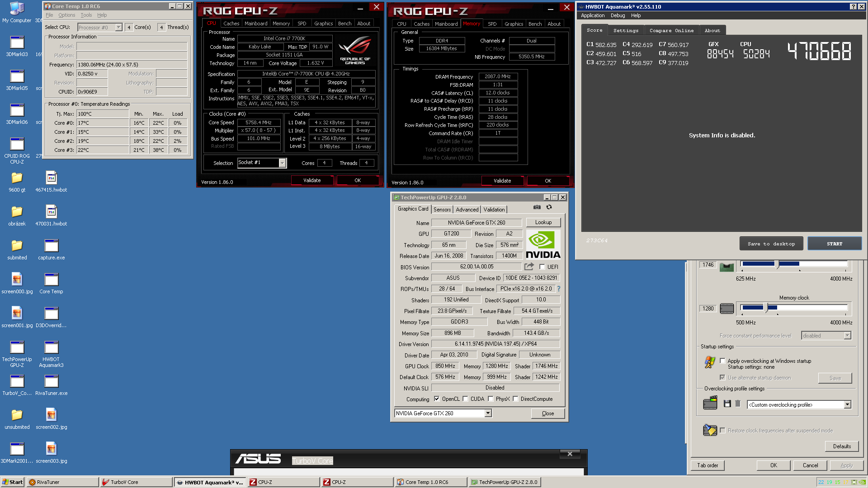Open the SPD tab in right CPU-Z window

click(x=492, y=24)
